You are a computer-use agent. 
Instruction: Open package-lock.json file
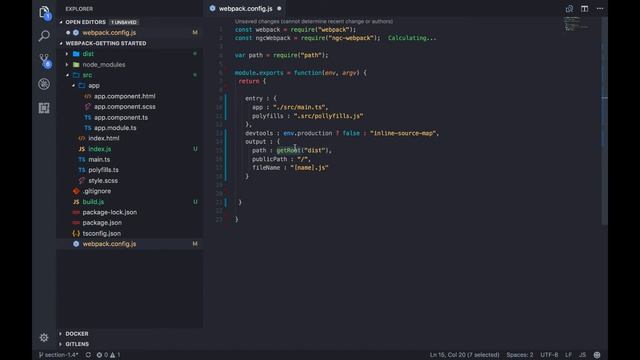click(x=109, y=212)
